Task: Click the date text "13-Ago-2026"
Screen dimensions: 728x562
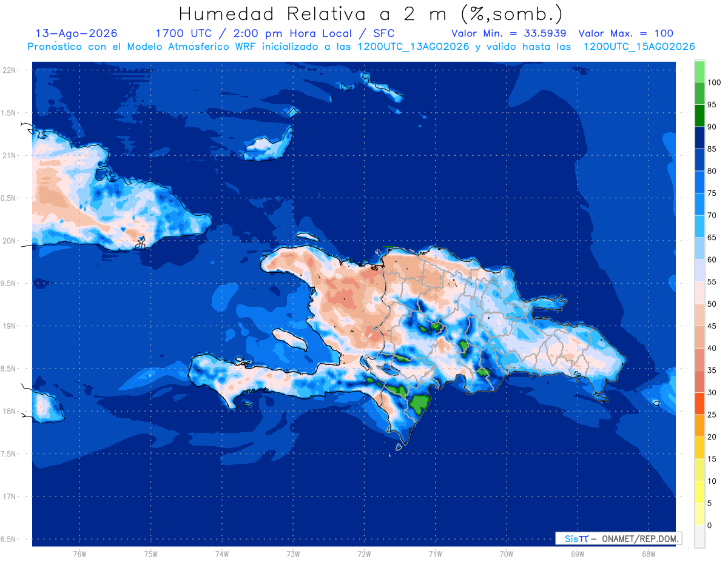Action: pos(77,33)
